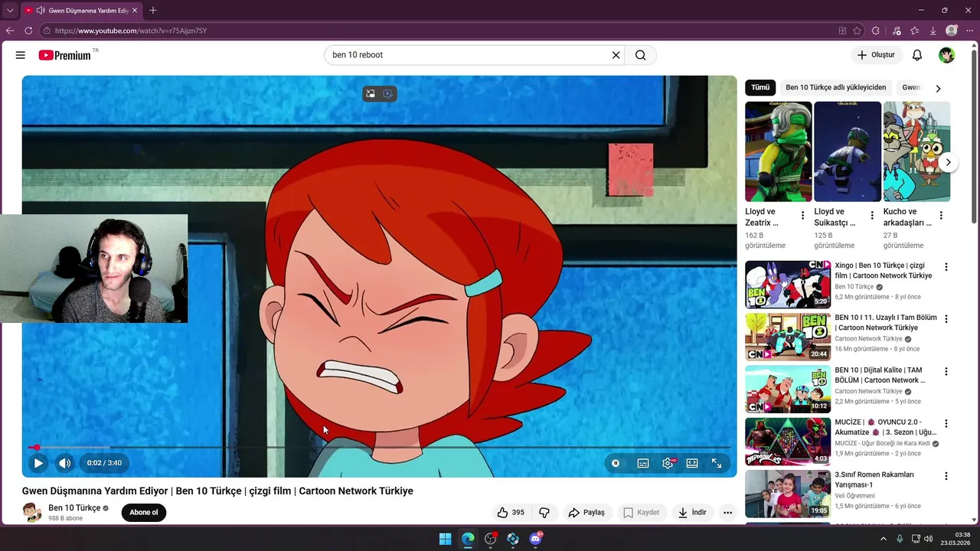Download the video via İndir
The height and width of the screenshot is (551, 980).
692,513
